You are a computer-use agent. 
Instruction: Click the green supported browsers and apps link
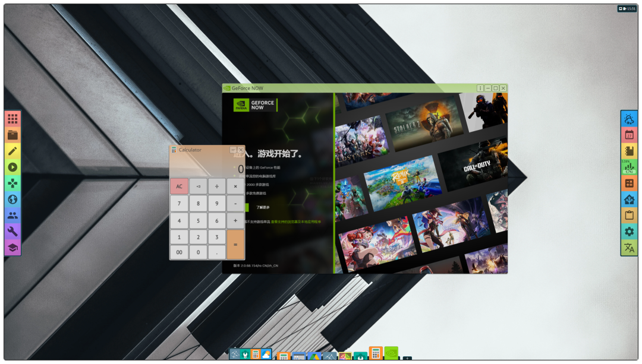coord(296,221)
